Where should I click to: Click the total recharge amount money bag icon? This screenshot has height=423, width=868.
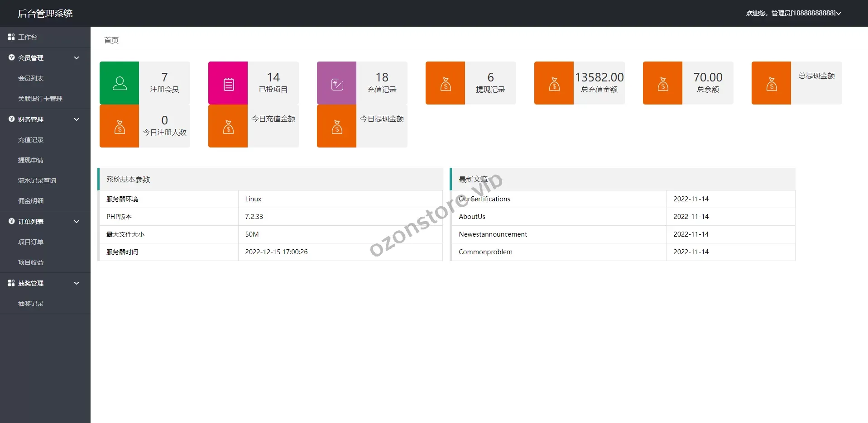tap(554, 84)
